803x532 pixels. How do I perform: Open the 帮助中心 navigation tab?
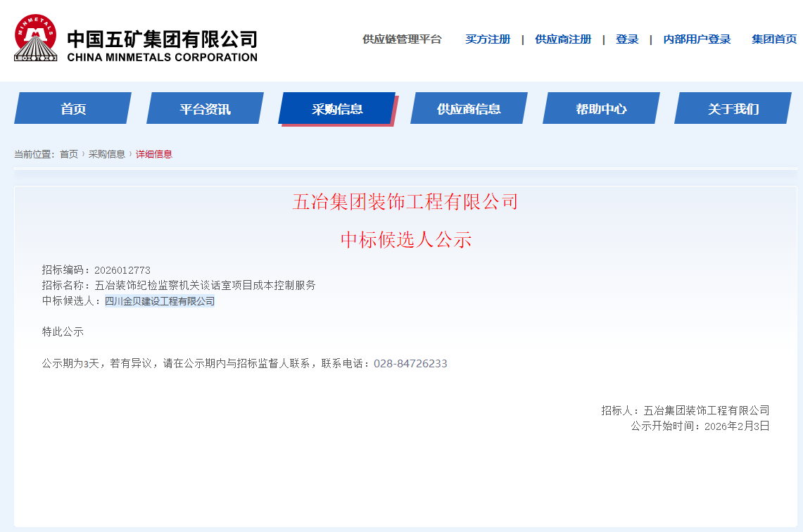pyautogui.click(x=601, y=108)
